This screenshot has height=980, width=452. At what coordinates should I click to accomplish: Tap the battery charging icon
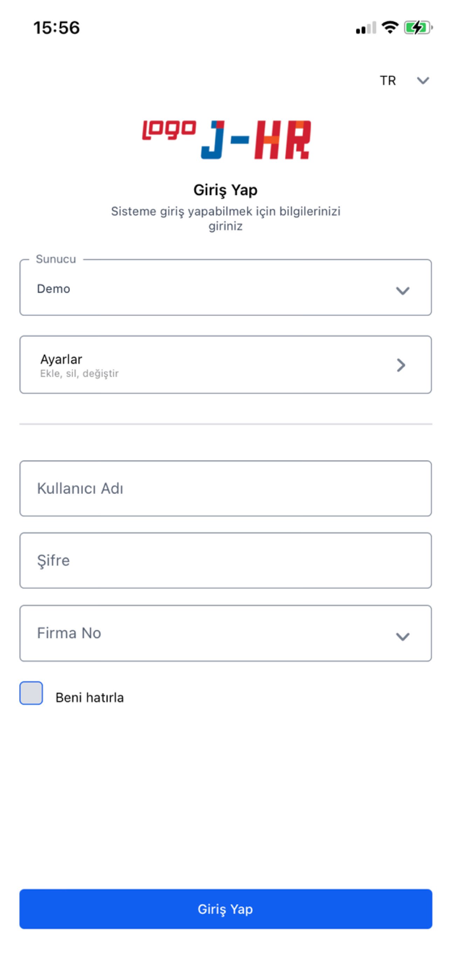coord(417,27)
